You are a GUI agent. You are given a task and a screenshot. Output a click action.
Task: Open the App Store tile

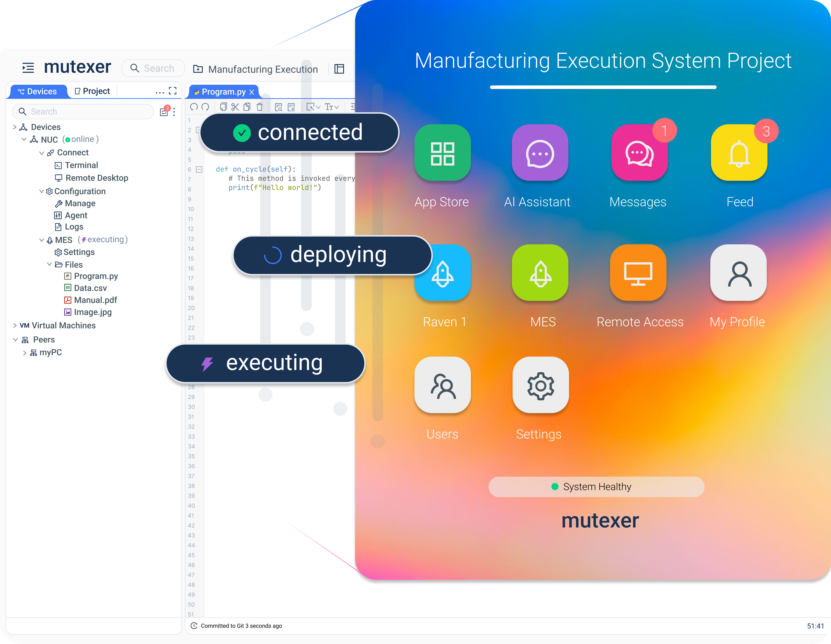point(442,153)
